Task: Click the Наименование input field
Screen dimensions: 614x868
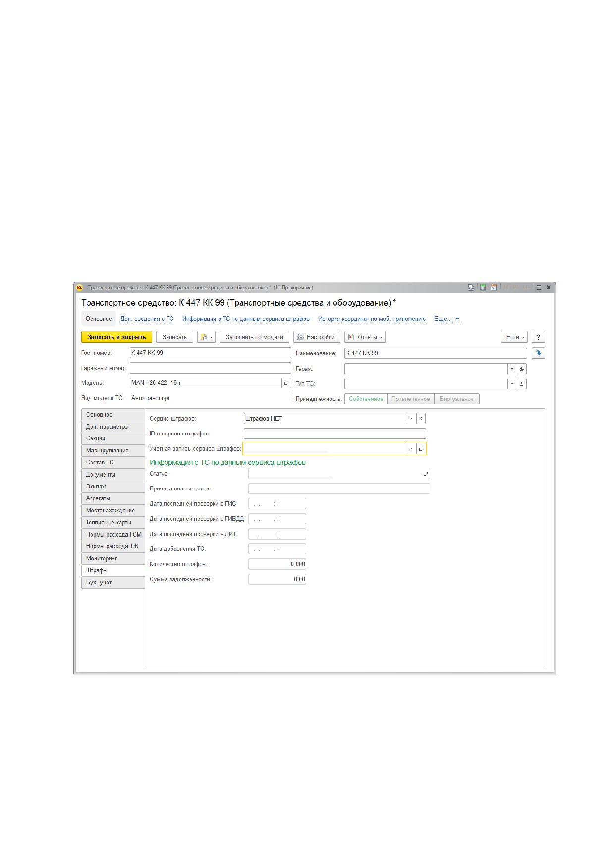Action: 436,353
